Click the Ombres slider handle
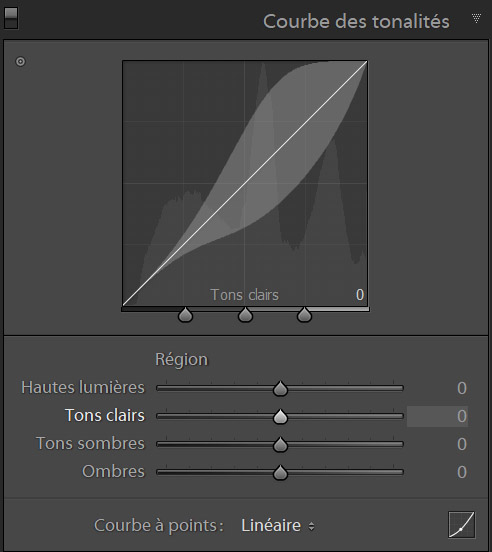The width and height of the screenshot is (492, 552). 280,472
